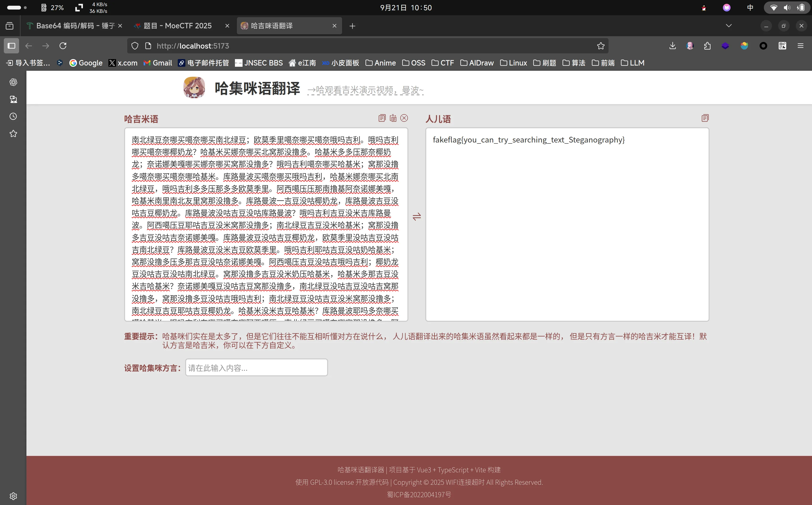Toggle the browser sidebar panel button
This screenshot has width=812, height=505.
(x=11, y=46)
